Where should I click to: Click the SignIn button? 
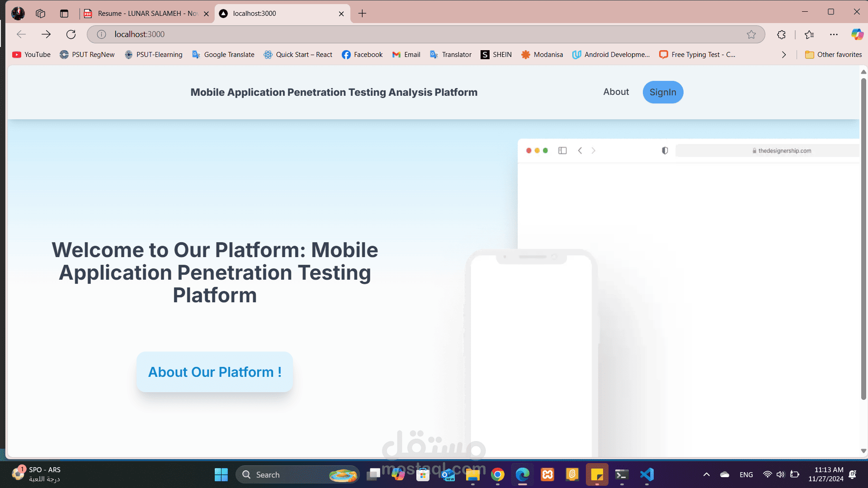coord(663,92)
